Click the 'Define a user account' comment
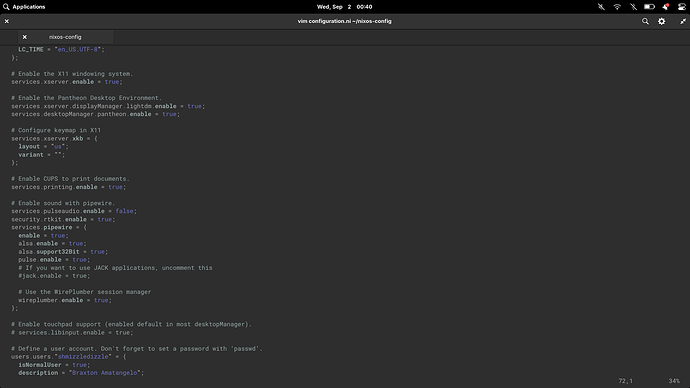690x388 pixels. coord(137,348)
